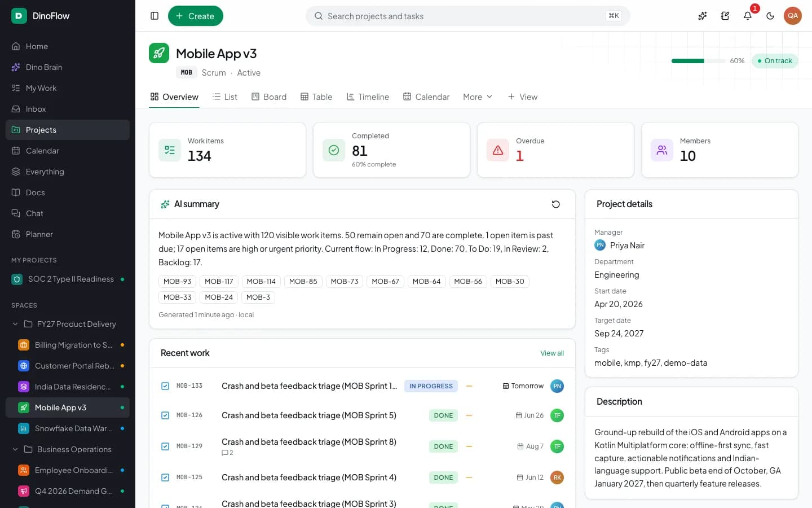
Task: Switch to the Board tab
Action: coord(269,97)
